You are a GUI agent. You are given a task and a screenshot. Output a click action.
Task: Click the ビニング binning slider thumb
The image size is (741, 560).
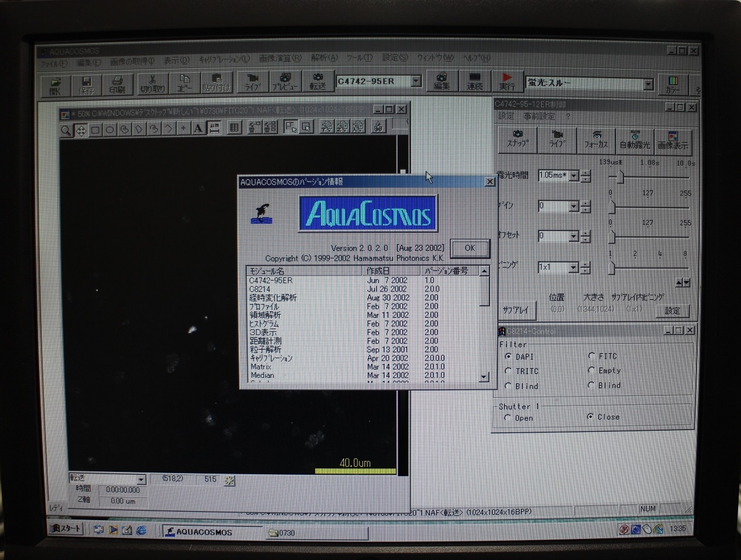point(612,267)
